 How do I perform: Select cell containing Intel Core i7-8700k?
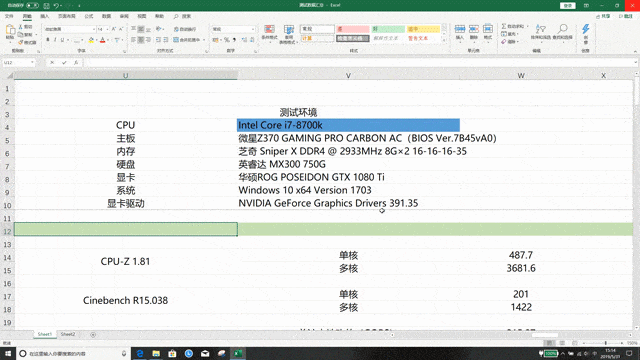point(348,125)
